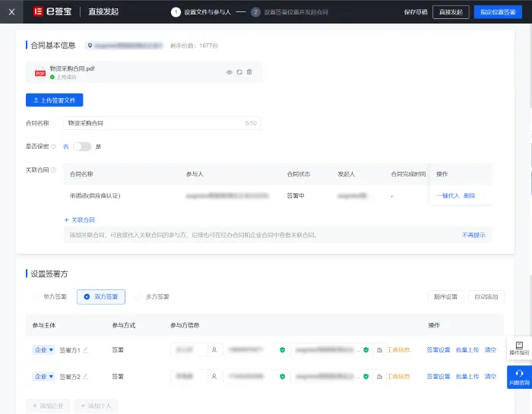Click the 上传签署文件 button
Screen dimensions: 532x414
[54, 100]
